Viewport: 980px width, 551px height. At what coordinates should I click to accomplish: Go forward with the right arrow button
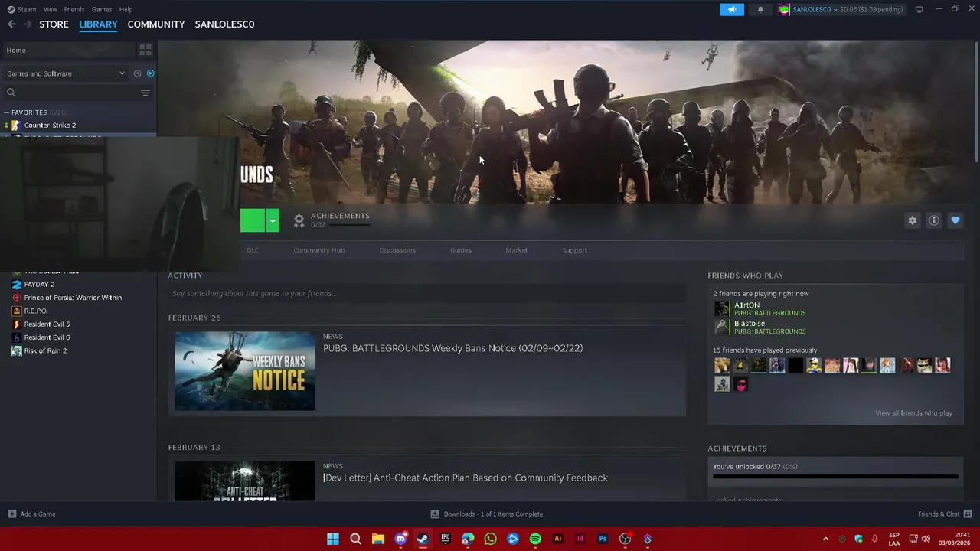28,24
